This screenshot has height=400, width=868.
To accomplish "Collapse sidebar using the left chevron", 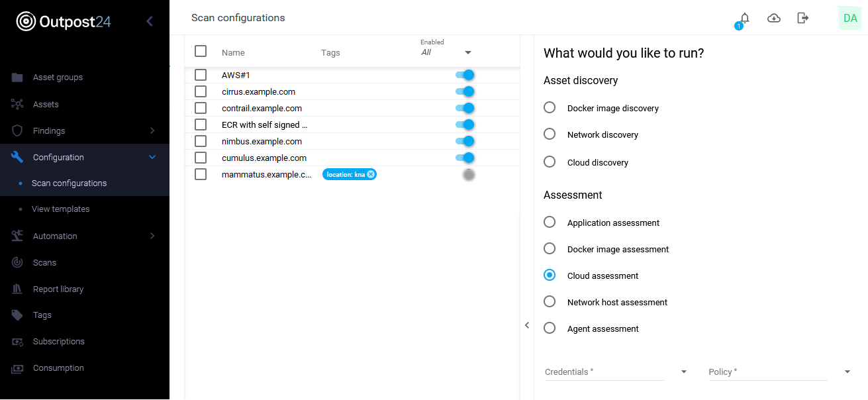I will coord(150,21).
